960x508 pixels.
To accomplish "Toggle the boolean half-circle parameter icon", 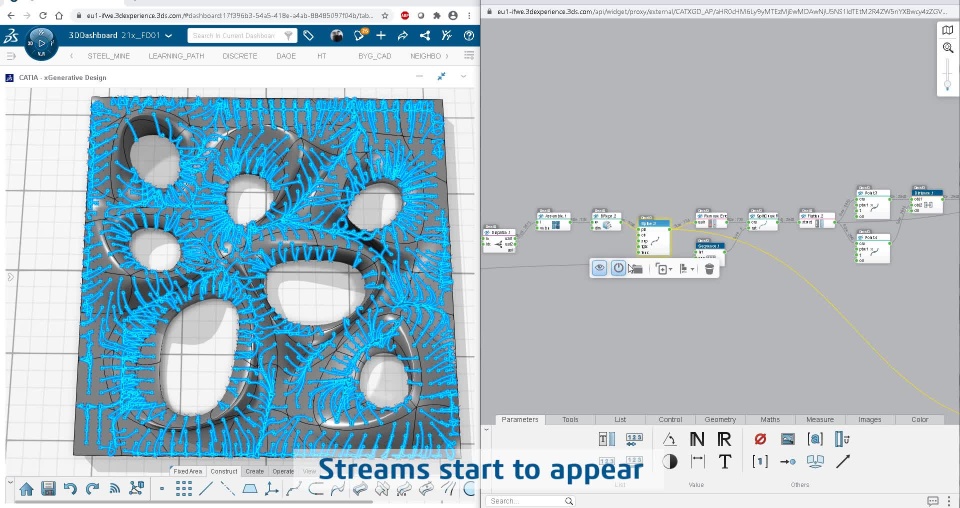I will point(670,461).
